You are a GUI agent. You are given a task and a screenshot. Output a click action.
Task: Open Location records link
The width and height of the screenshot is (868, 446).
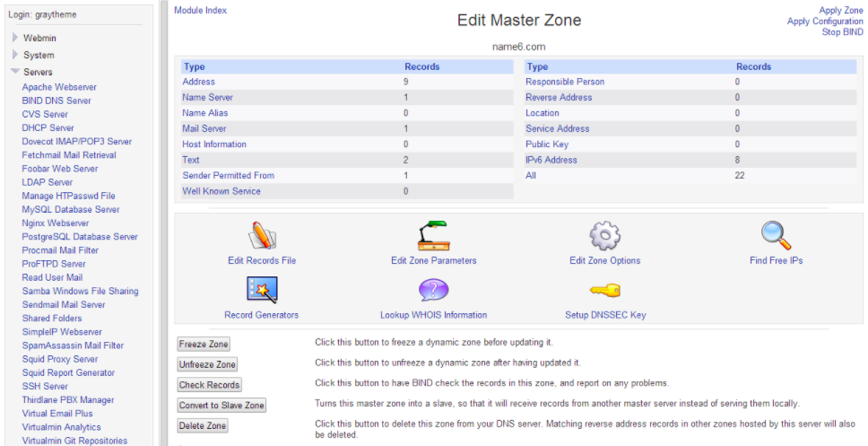[x=542, y=112]
